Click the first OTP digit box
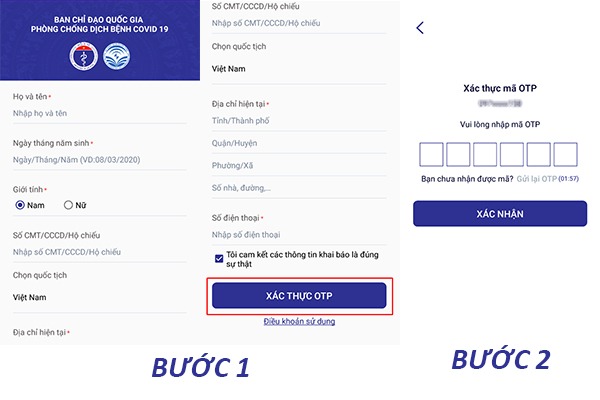 click(431, 154)
